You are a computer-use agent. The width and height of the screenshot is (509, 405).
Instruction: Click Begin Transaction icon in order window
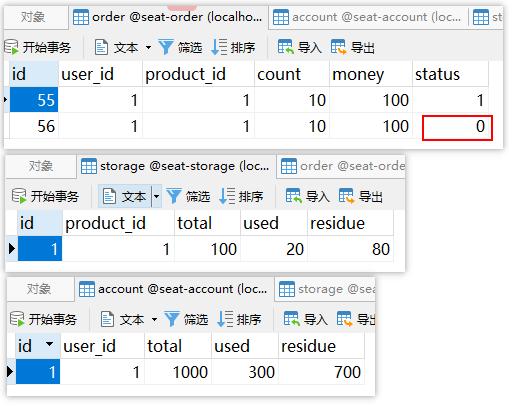click(x=11, y=47)
